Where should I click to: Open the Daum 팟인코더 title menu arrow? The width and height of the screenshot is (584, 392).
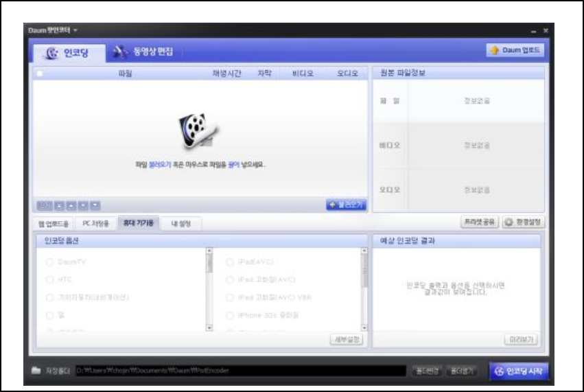[75, 30]
